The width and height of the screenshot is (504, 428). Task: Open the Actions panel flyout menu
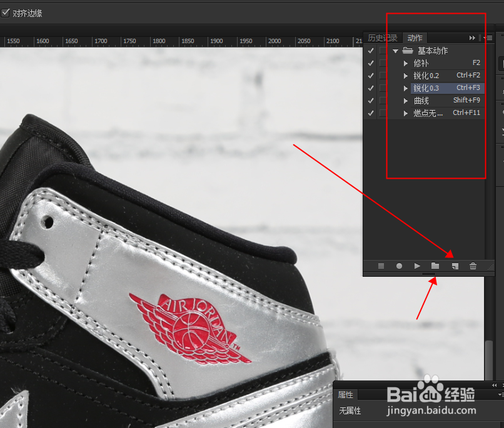coord(488,38)
